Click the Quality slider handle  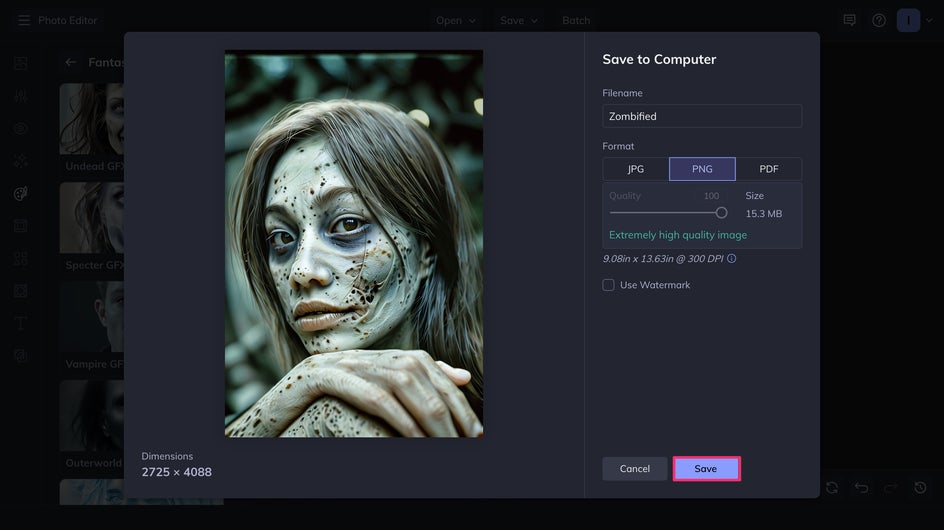click(721, 213)
